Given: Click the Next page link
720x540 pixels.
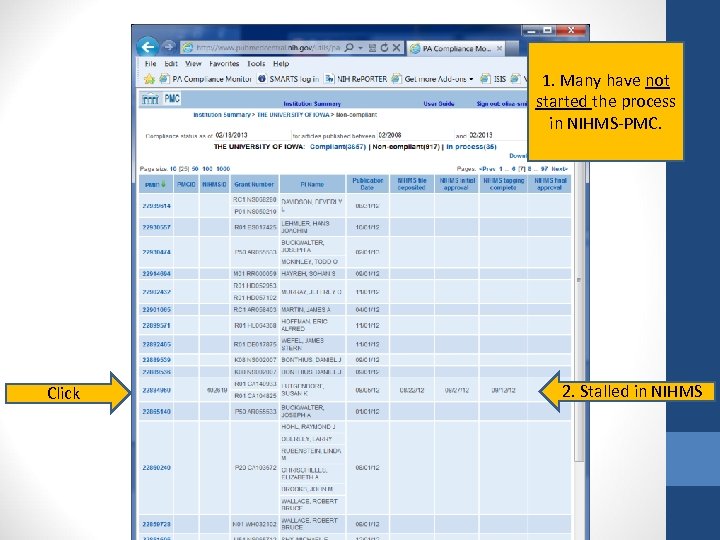Looking at the screenshot, I should 560,169.
